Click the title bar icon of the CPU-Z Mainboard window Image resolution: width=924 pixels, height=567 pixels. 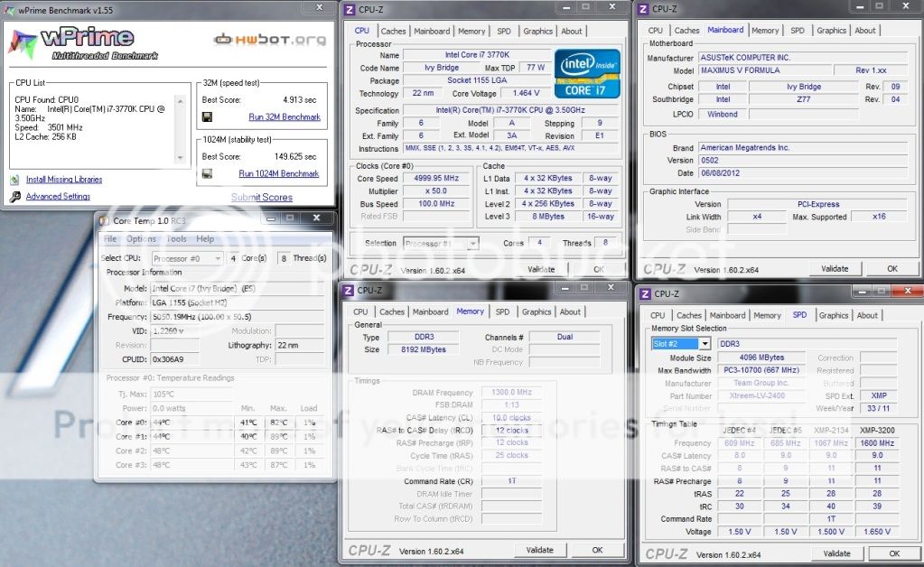point(643,9)
